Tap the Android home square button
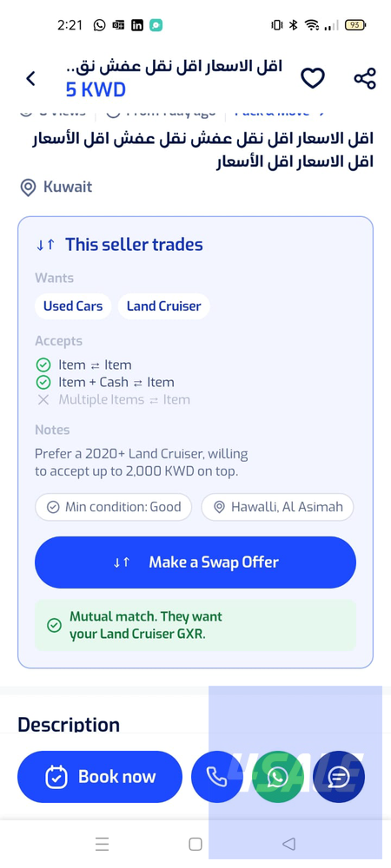This screenshot has height=868, width=391. click(x=195, y=844)
